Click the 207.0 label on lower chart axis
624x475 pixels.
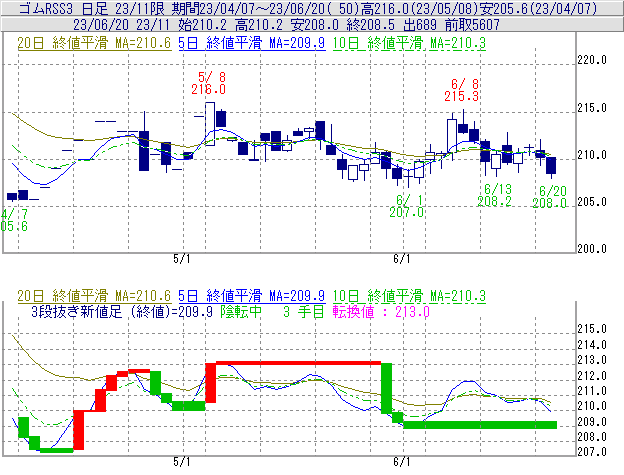click(592, 452)
